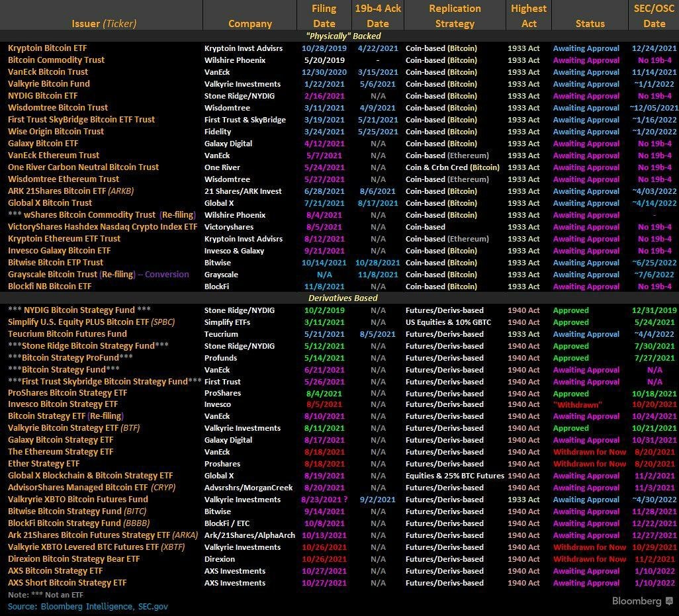Viewport: 679px width, 616px height.
Task: Click Wisdomtree Bitcoin Trust issuer name
Action: 58,107
